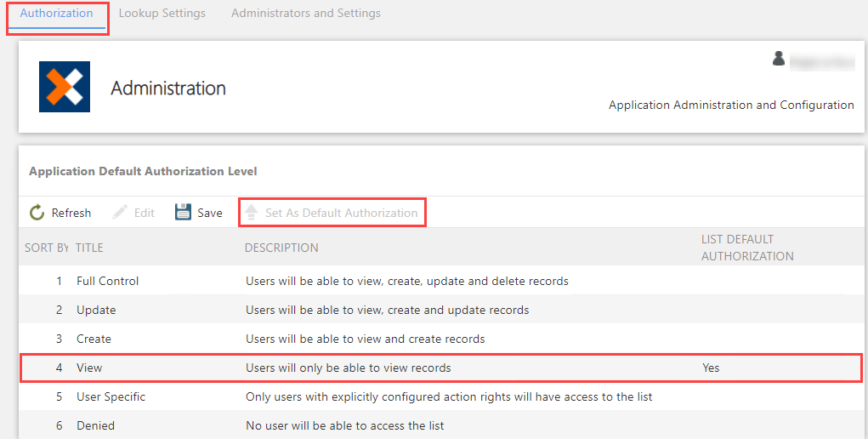Viewport: 868px width, 439px height.
Task: Select the User Specific authorization level
Action: (x=111, y=396)
